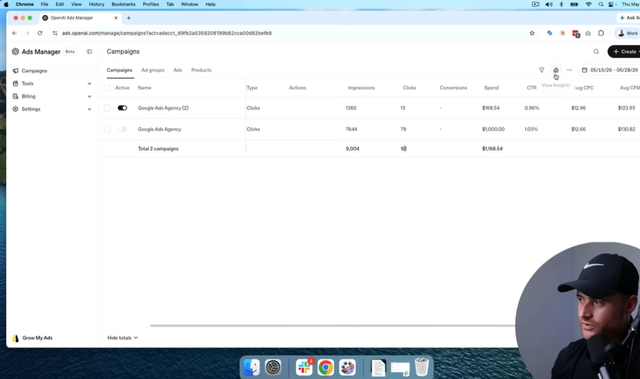Click the Wi-Fi menu bar icon
Image resolution: width=640 pixels, height=379 pixels.
pos(588,4)
